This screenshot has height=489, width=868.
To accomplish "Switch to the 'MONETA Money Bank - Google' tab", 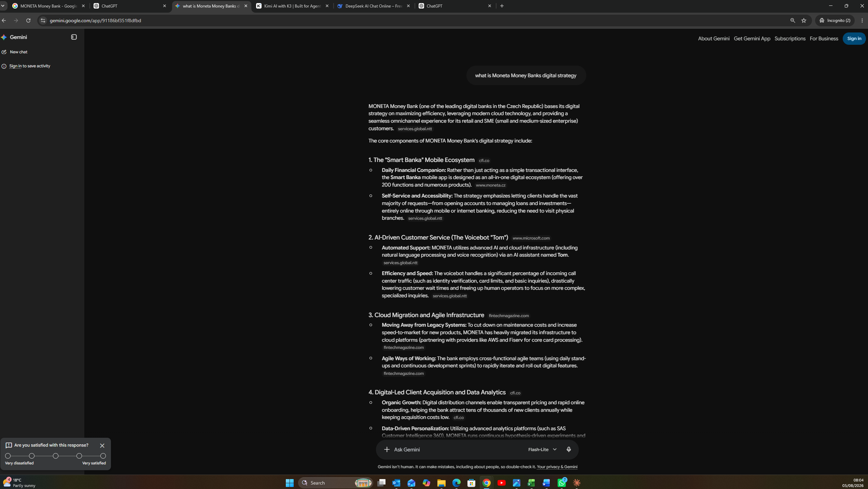I will tap(49, 6).
